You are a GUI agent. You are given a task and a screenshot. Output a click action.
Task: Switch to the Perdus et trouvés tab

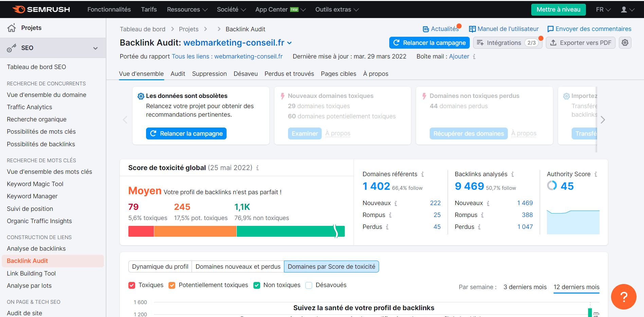pyautogui.click(x=289, y=74)
